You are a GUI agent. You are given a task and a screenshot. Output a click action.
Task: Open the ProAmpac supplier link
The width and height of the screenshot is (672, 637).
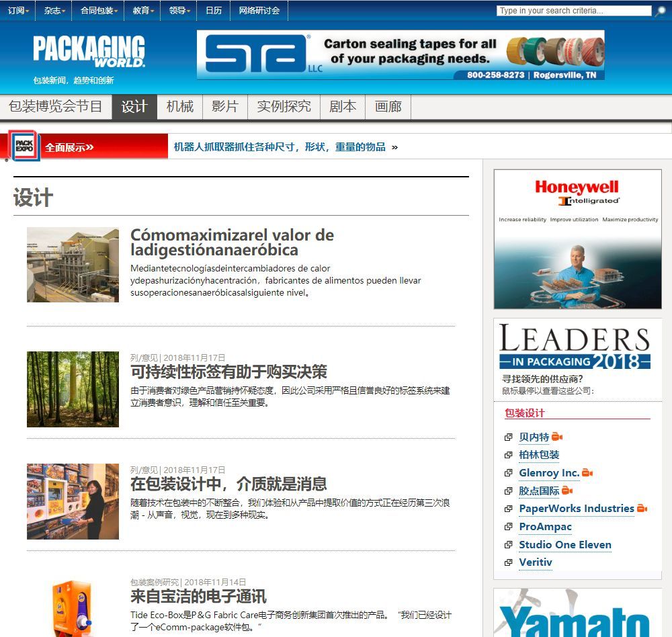[546, 527]
